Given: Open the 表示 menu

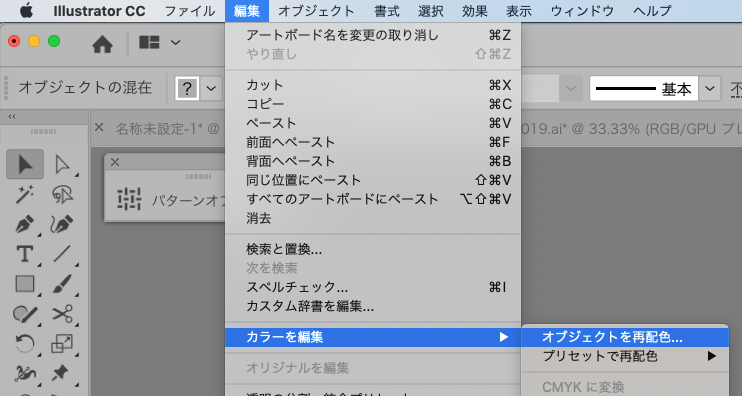Looking at the screenshot, I should pos(519,11).
